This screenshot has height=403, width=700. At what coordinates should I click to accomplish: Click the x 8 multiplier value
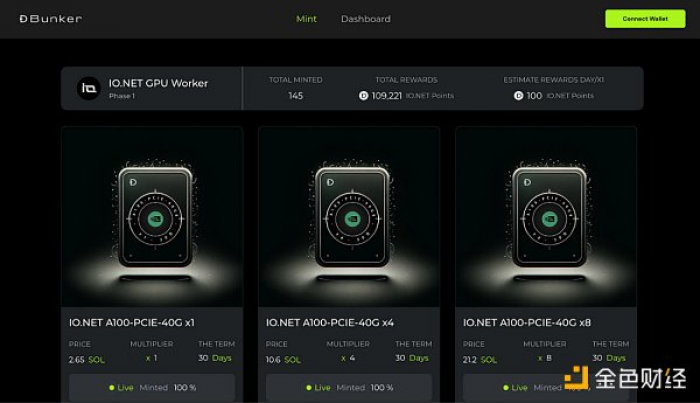coord(545,358)
